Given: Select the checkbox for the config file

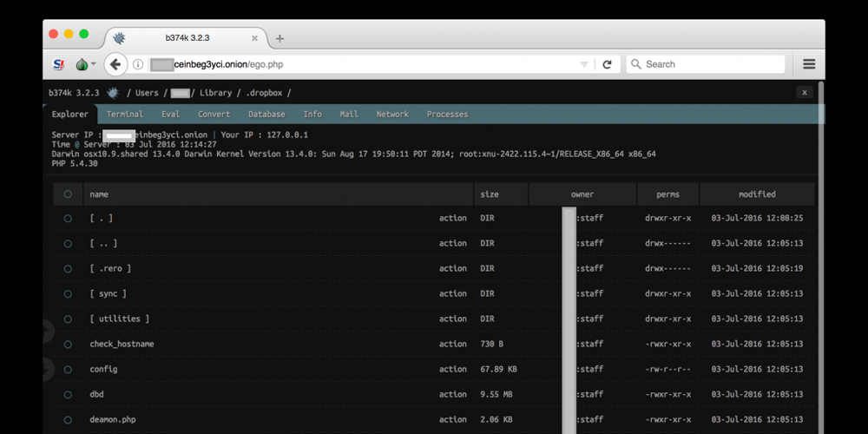Looking at the screenshot, I should (x=68, y=369).
